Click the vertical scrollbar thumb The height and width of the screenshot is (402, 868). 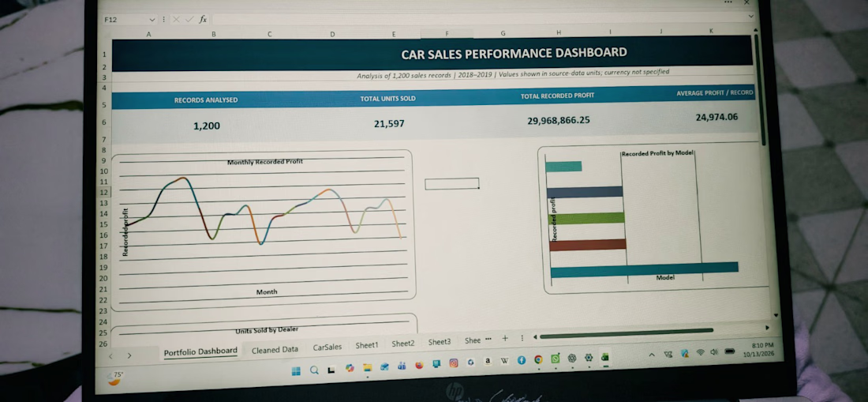pos(759,88)
